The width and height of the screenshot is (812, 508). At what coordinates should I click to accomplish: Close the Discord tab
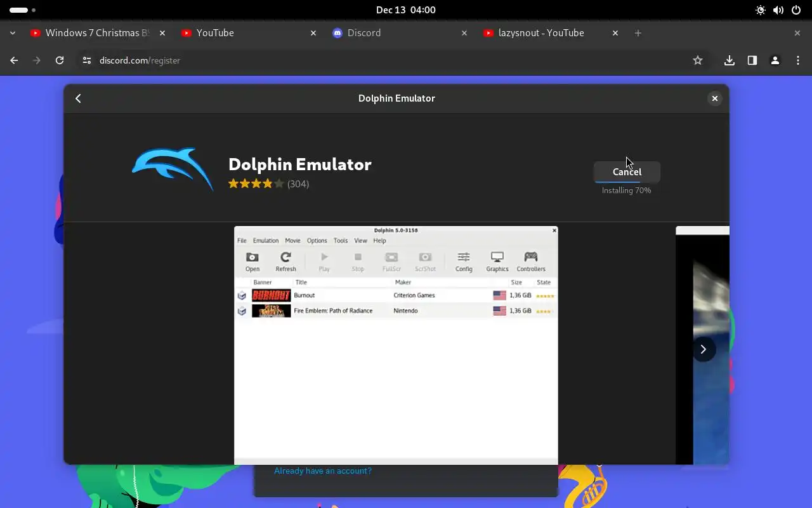(x=464, y=33)
